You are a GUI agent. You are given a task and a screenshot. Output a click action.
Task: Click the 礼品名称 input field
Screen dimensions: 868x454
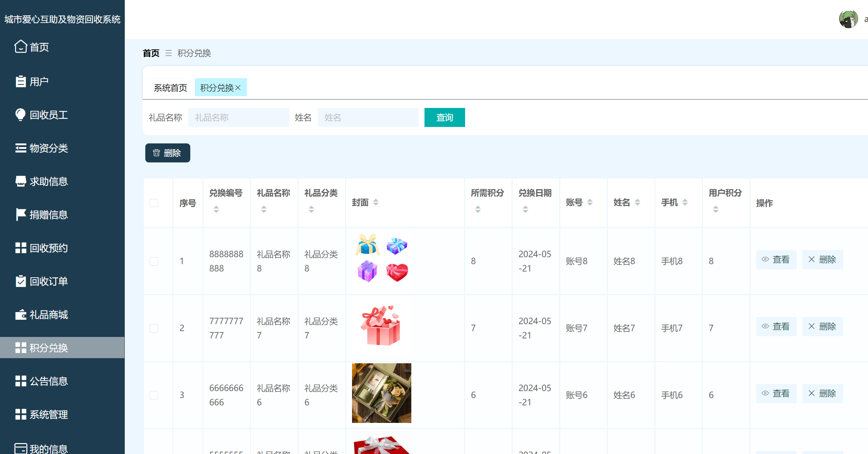coord(238,117)
